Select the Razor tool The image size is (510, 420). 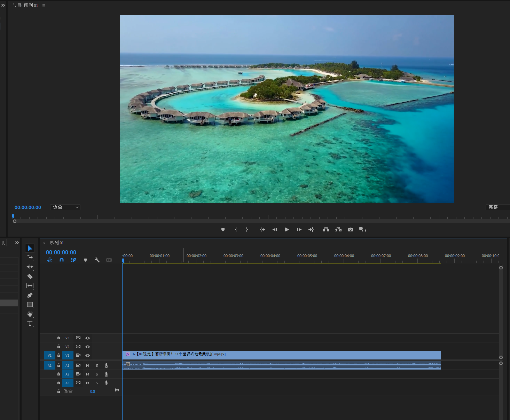[x=30, y=277]
